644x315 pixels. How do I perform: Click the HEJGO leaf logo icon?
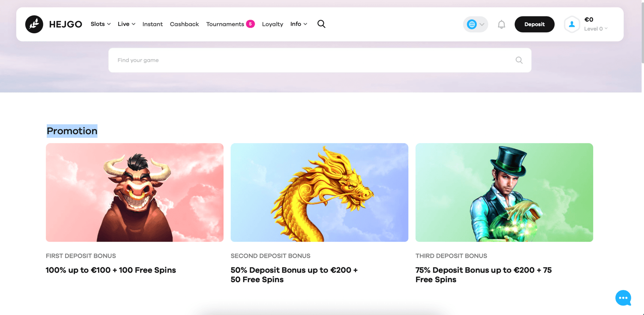tap(34, 24)
